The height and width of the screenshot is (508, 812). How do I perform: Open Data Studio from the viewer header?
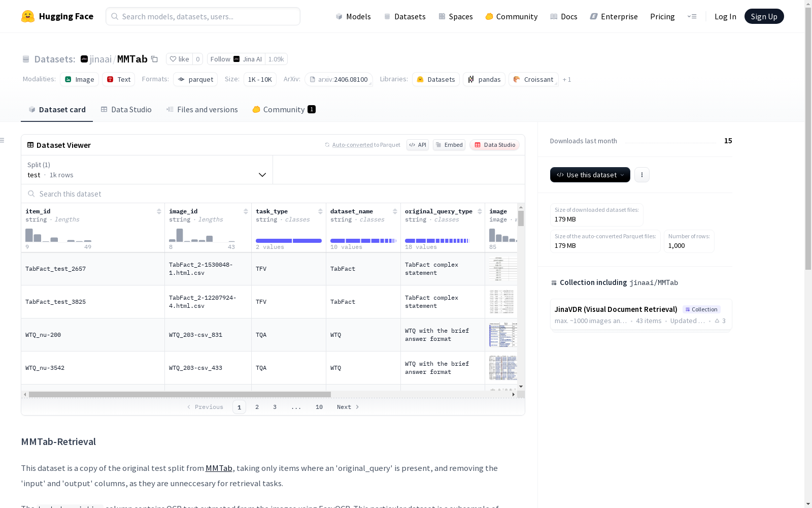click(495, 145)
